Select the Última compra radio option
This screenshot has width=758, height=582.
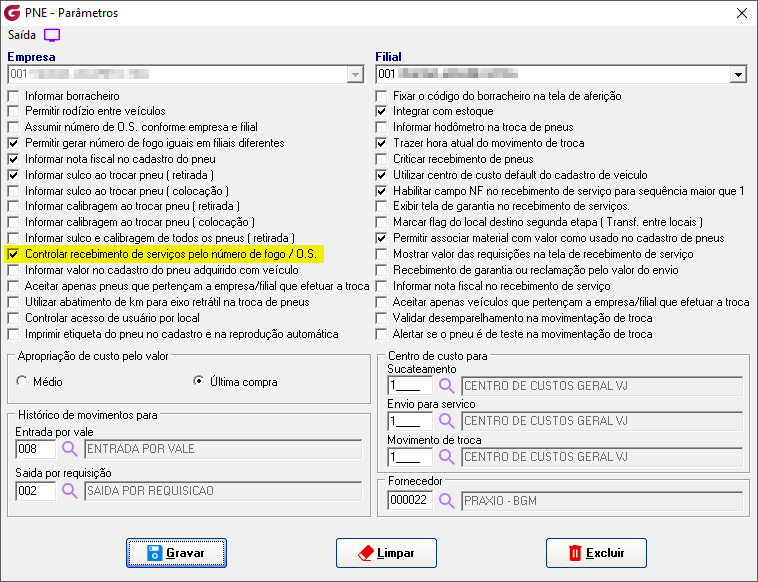coord(199,381)
